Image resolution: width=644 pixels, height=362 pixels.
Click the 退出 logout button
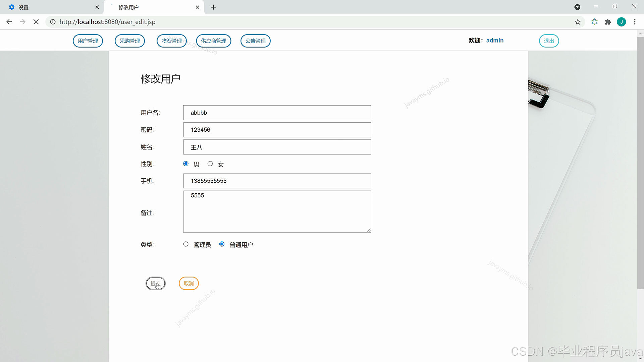point(549,41)
